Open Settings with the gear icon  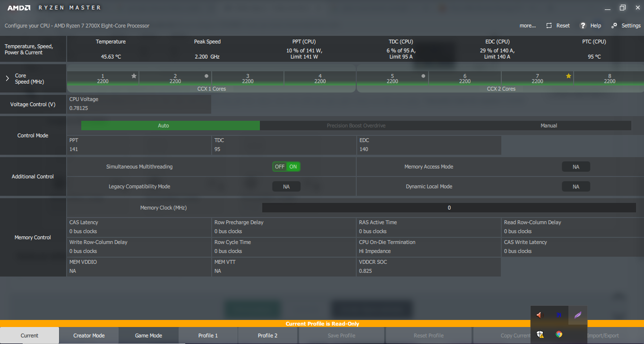[614, 25]
